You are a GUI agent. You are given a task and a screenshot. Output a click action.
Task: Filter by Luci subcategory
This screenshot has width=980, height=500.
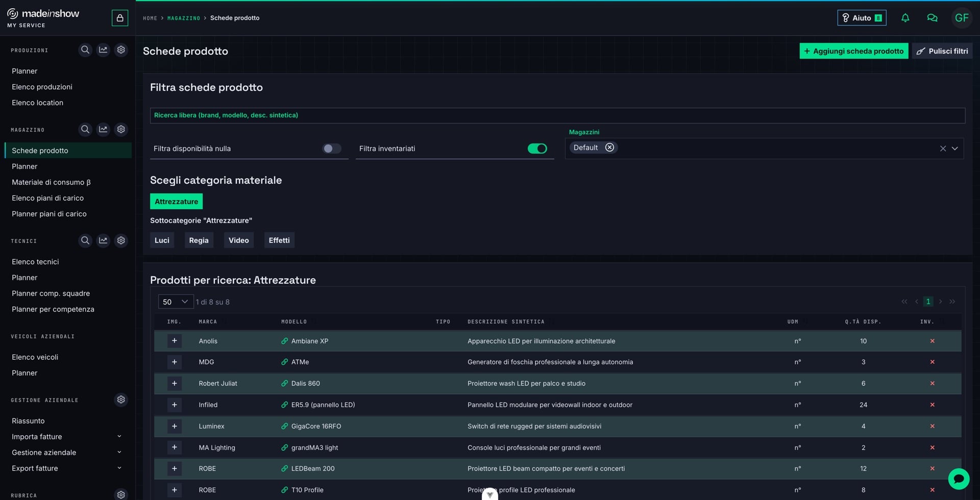(x=162, y=240)
